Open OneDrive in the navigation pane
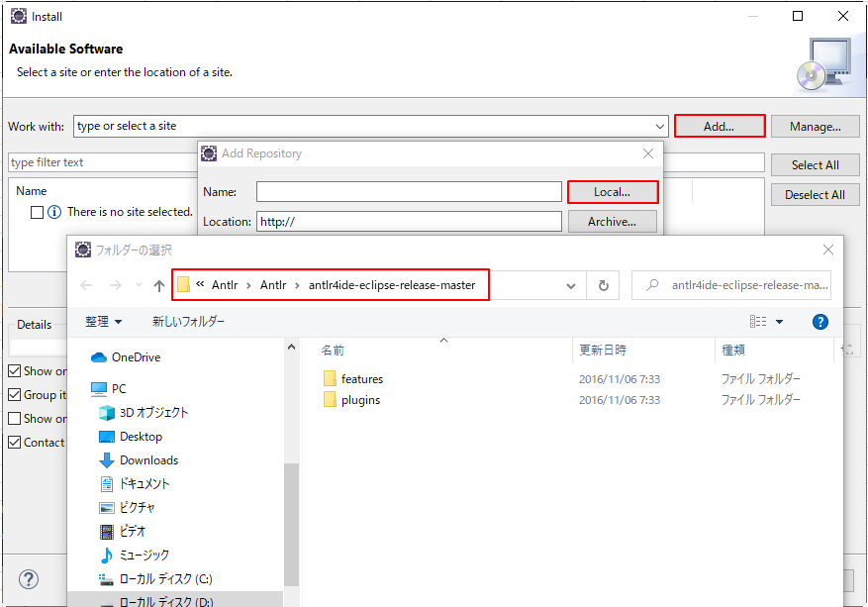Screen dimensions: 868x607 tap(137, 356)
